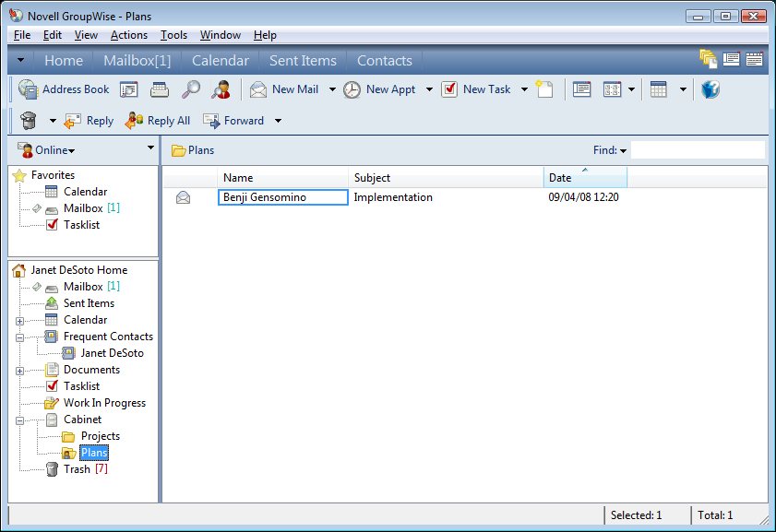The height and width of the screenshot is (532, 776).
Task: Open the Find dropdown arrow
Action: pyautogui.click(x=623, y=151)
